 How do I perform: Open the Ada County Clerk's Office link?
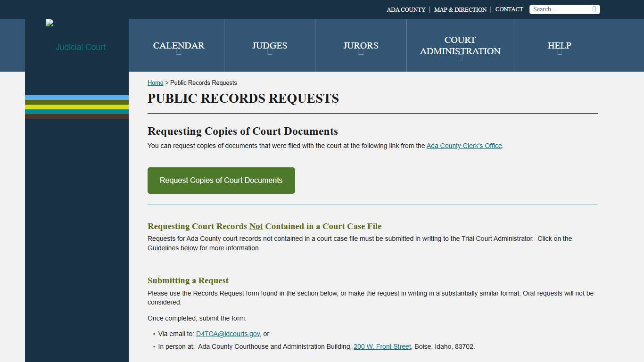pyautogui.click(x=464, y=146)
